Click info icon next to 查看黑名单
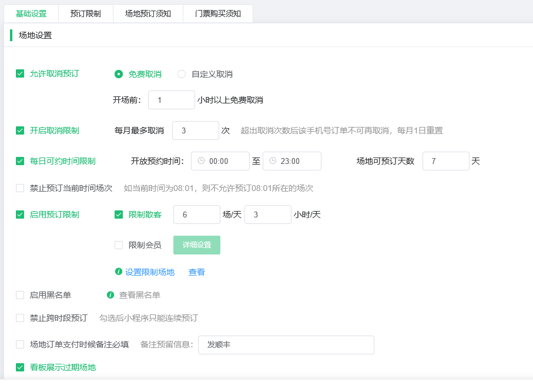Viewport: 533px width, 392px height. click(110, 295)
